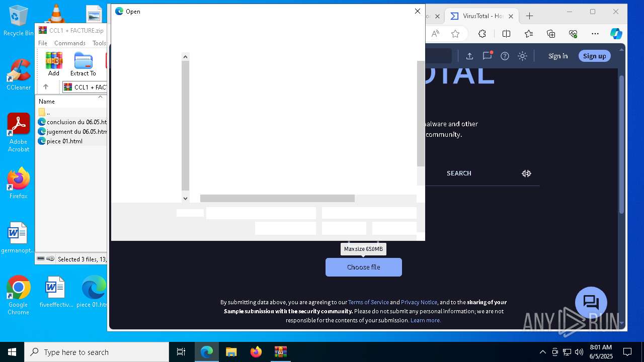Open the WinRAR archive path combo box

pos(85,87)
